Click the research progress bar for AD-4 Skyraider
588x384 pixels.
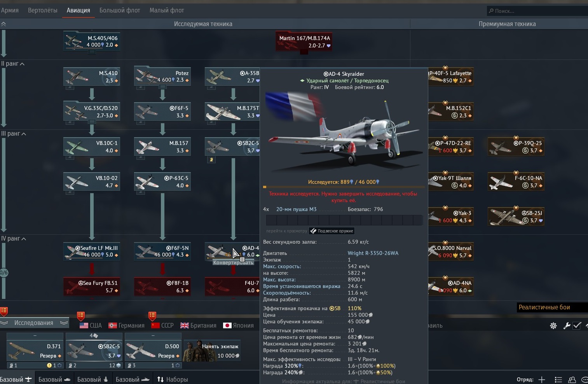point(344,187)
